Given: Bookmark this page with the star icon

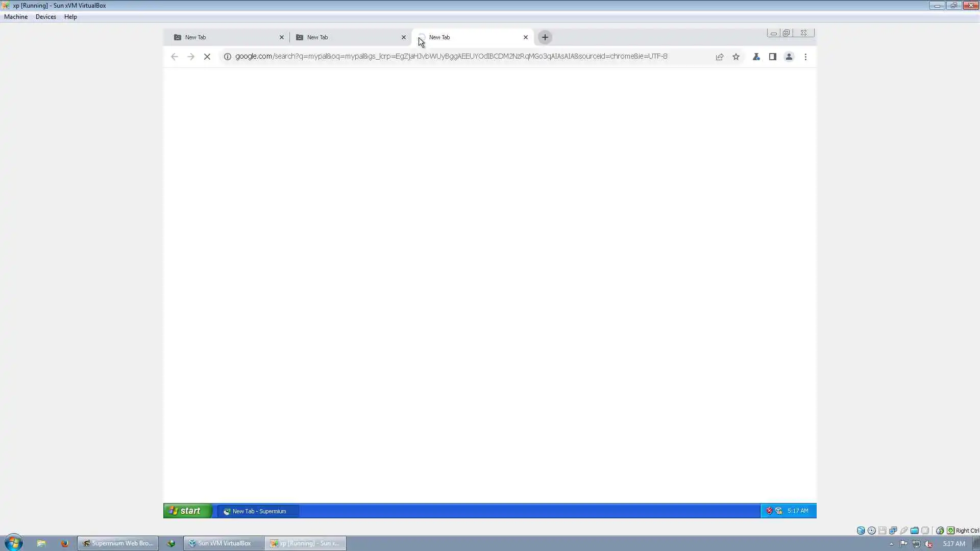Looking at the screenshot, I should 736,57.
